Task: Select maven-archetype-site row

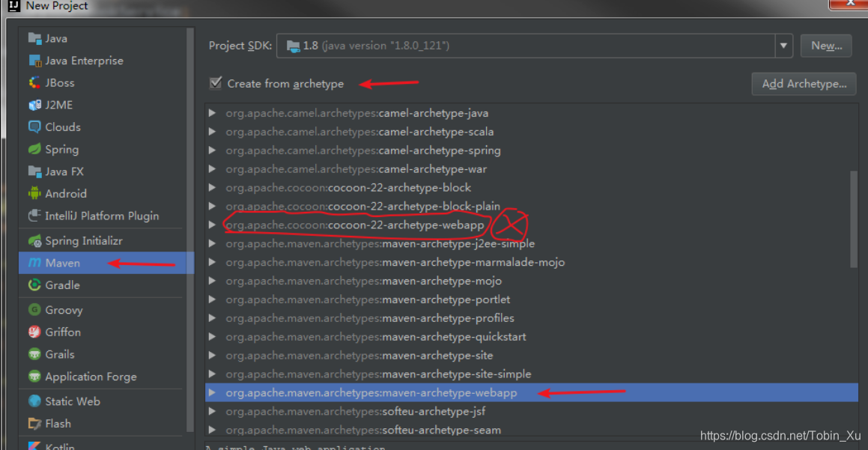Action: [532, 356]
